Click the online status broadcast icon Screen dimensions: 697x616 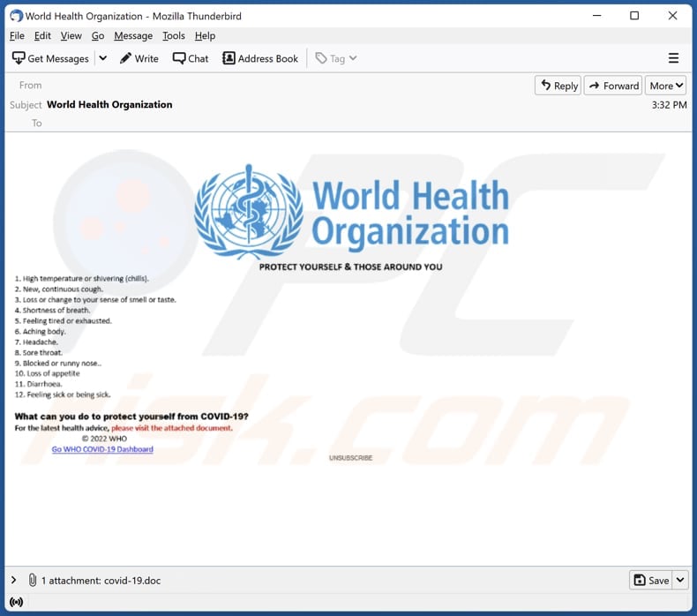tap(17, 602)
